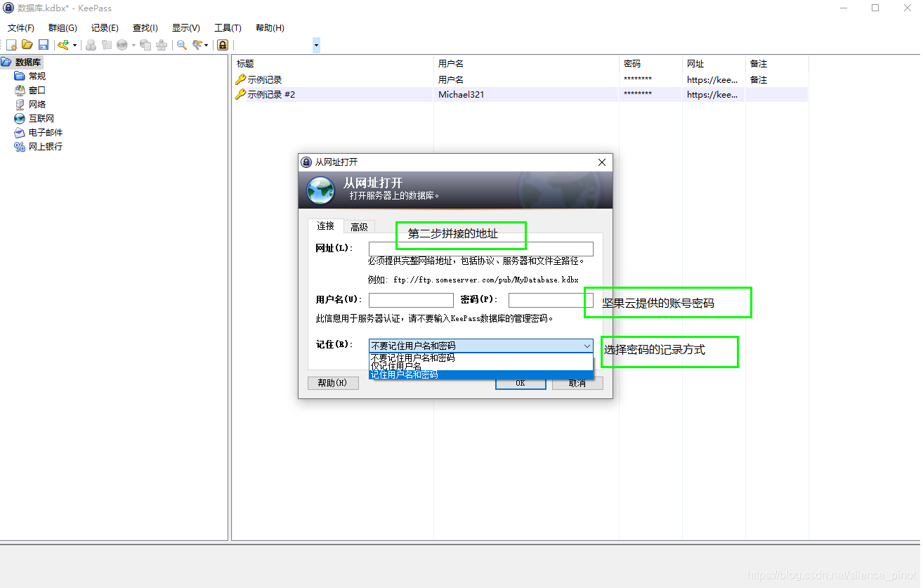This screenshot has height=588, width=923.
Task: Select the entry titled 示例记录 #2
Action: pyautogui.click(x=271, y=94)
